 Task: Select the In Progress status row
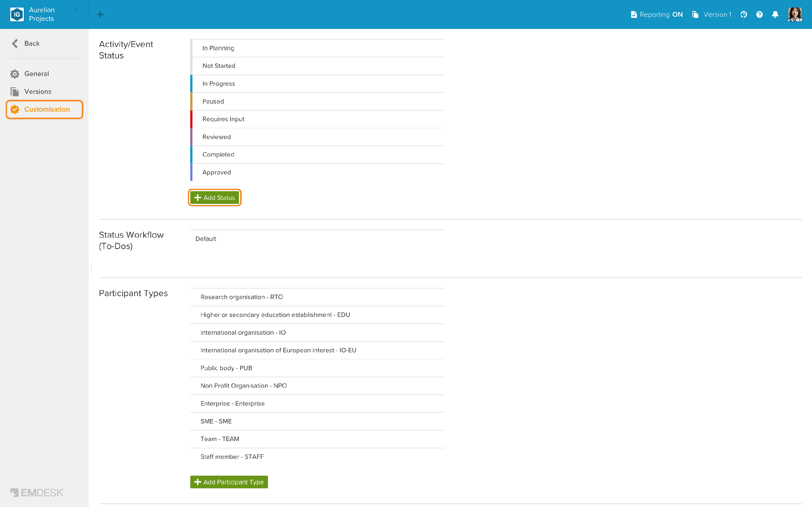pos(317,84)
